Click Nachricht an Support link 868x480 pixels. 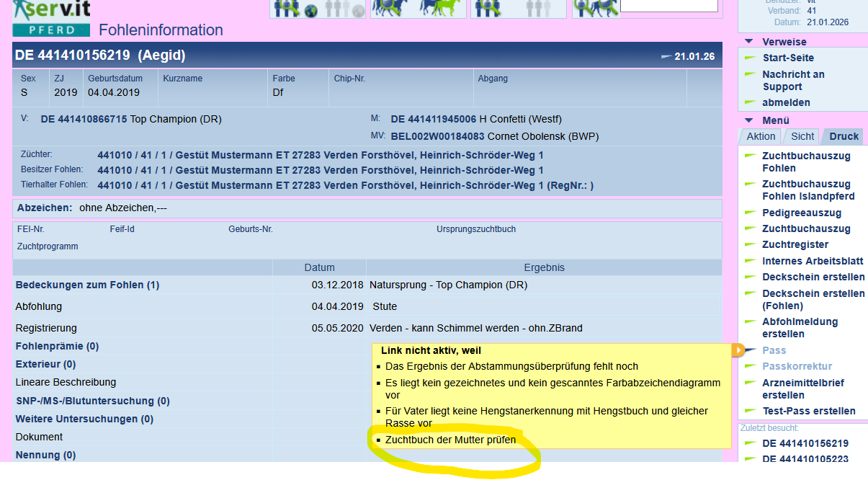click(x=793, y=80)
